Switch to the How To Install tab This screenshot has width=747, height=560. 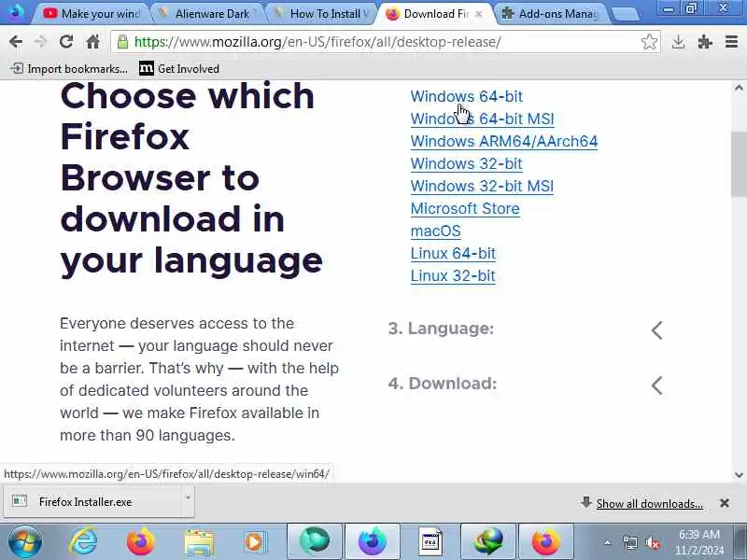[x=322, y=14]
